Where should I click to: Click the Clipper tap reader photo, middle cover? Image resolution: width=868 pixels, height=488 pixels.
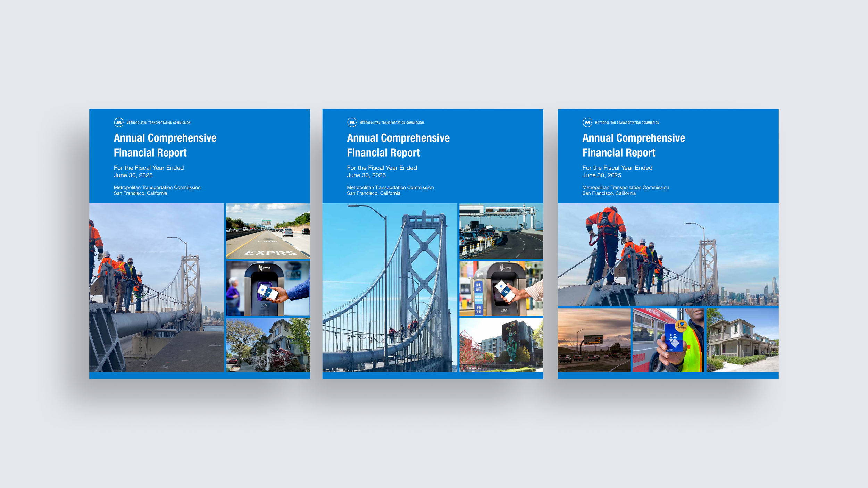501,288
